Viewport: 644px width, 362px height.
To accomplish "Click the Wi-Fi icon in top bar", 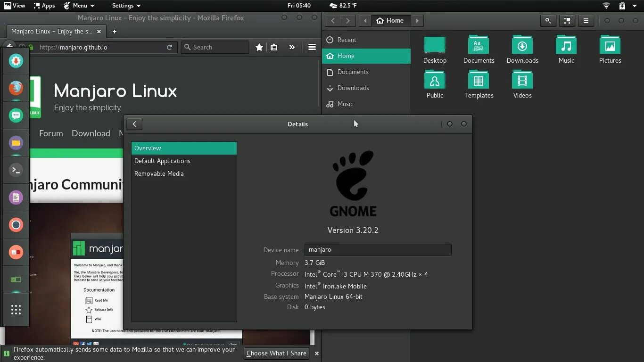I will (606, 6).
